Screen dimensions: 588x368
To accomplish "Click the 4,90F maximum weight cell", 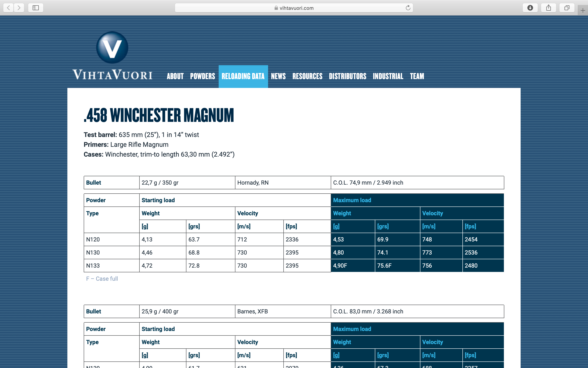I will [x=353, y=266].
